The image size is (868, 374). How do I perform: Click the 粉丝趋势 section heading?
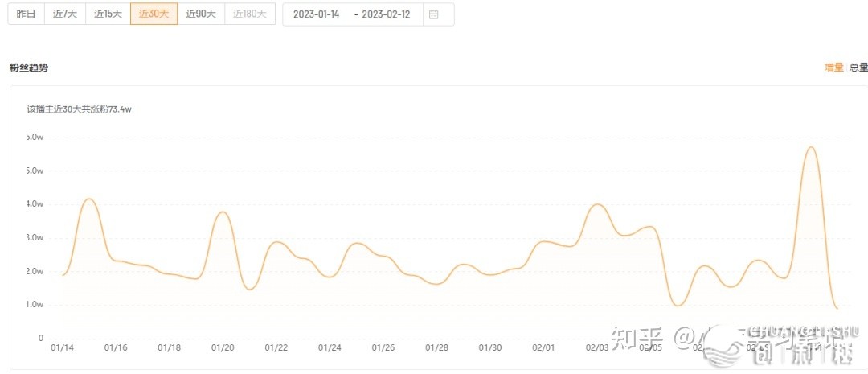click(x=29, y=68)
